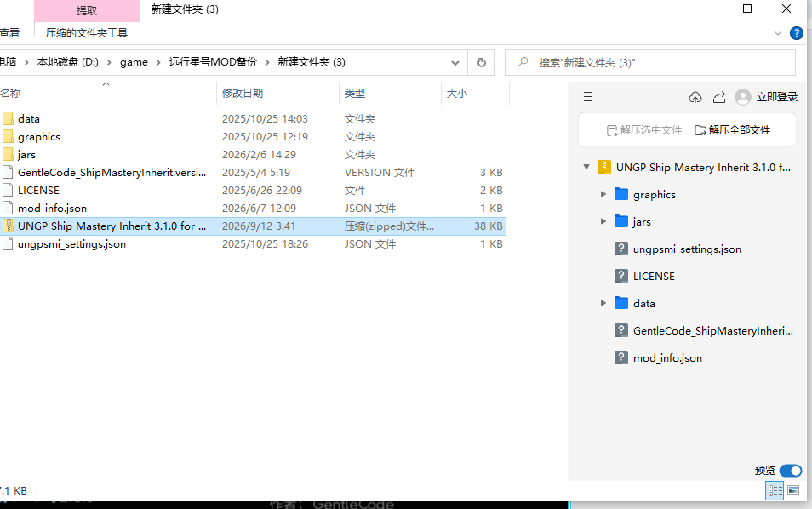Image resolution: width=812 pixels, height=509 pixels.
Task: Sort files by the 大小 column header
Action: click(x=476, y=94)
